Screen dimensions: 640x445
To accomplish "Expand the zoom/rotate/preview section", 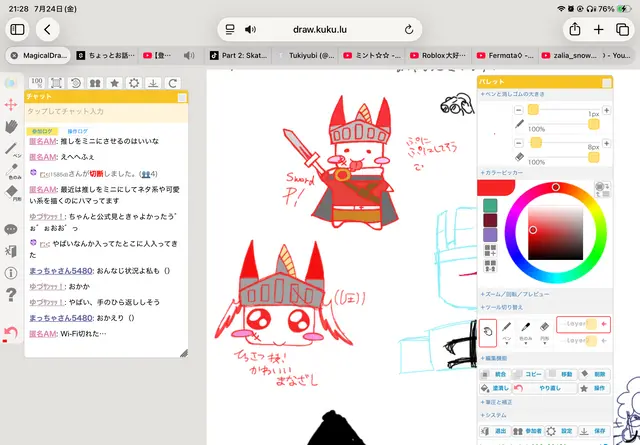I will [514, 294].
